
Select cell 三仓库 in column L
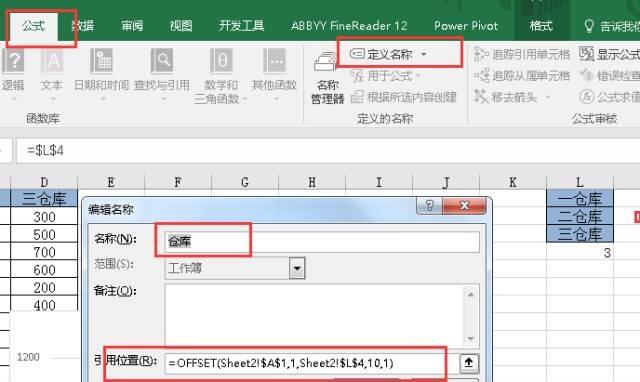(580, 234)
